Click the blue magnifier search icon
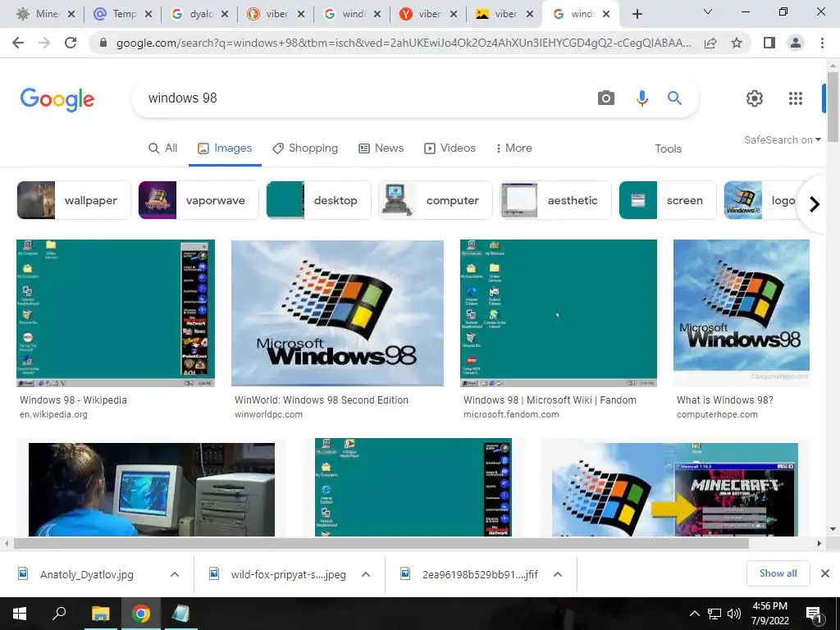 point(674,98)
